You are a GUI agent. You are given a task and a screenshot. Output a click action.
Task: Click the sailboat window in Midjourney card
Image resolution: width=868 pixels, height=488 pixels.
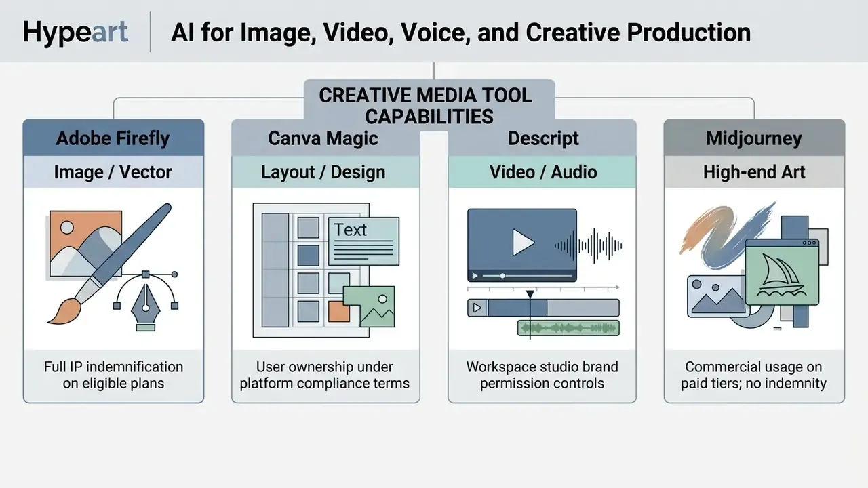(782, 272)
